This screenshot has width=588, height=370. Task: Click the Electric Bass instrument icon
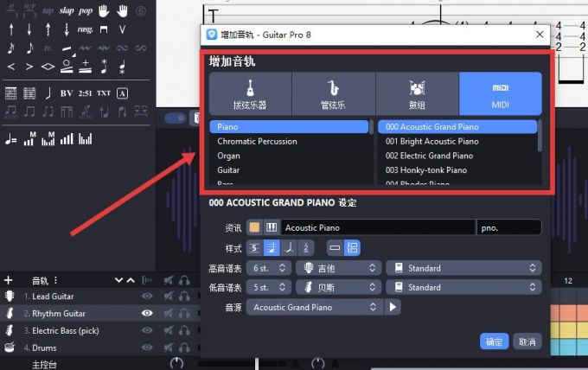pos(10,330)
